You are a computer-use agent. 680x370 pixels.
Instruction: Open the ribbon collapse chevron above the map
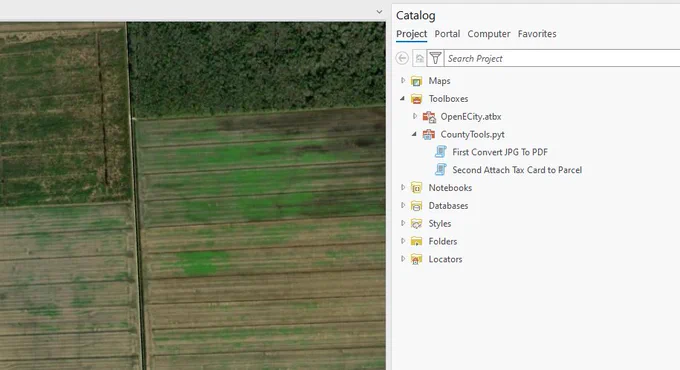pyautogui.click(x=379, y=12)
